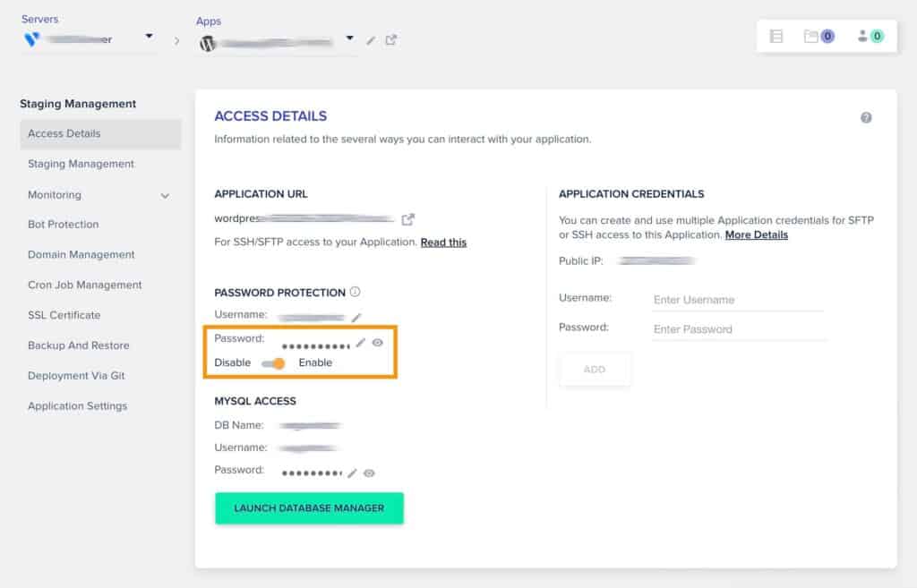Click the Enter Username field under Application Credentials
The height and width of the screenshot is (588, 917).
pyautogui.click(x=739, y=299)
